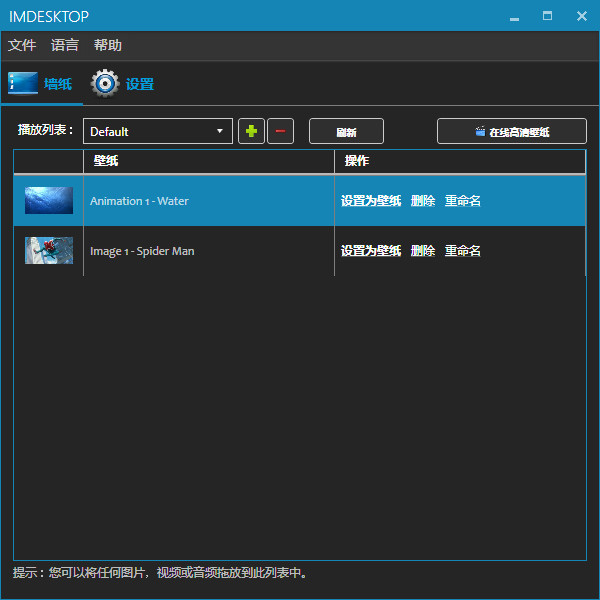Screen dimensions: 600x600
Task: Switch to the 设置 tab
Action: click(122, 84)
